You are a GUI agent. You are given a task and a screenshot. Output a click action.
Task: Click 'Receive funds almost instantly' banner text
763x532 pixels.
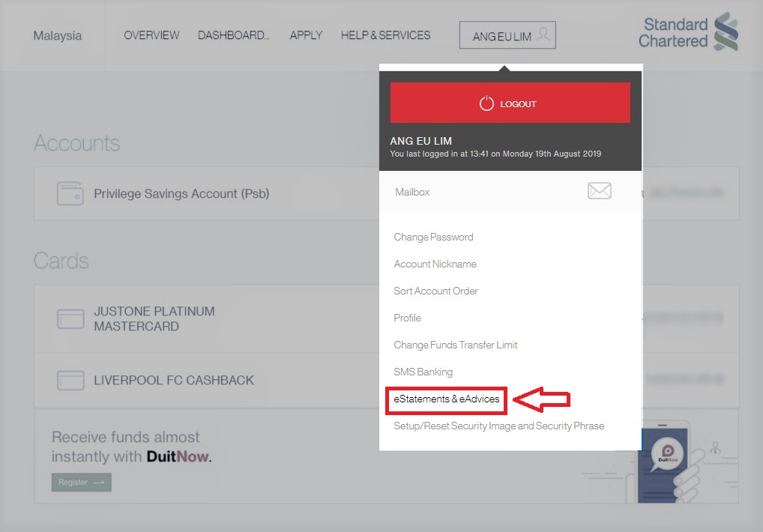tap(131, 447)
